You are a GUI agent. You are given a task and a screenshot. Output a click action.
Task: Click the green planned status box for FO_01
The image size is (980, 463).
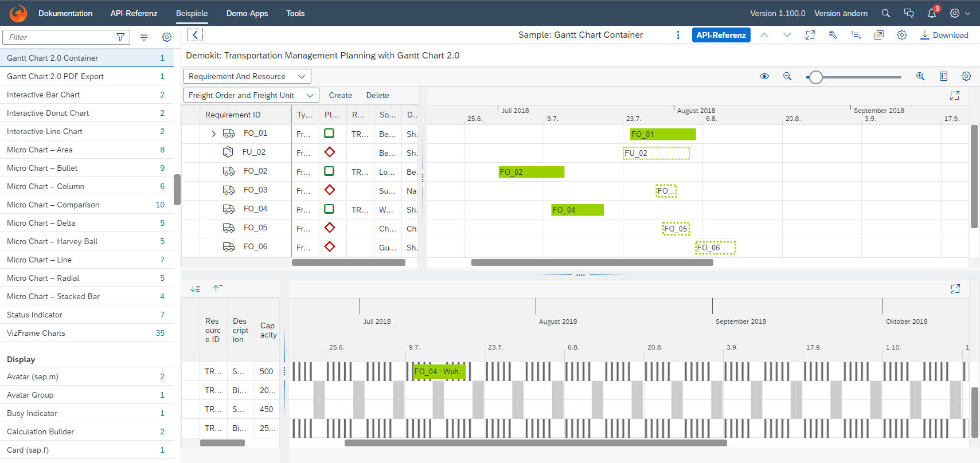point(329,134)
